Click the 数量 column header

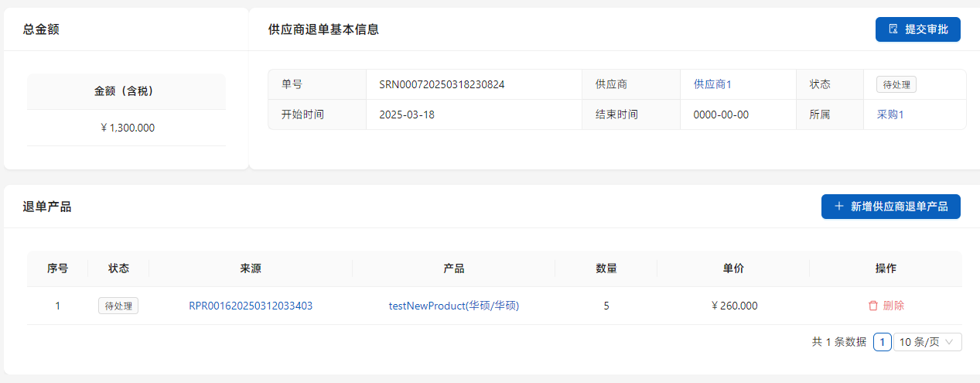point(606,268)
